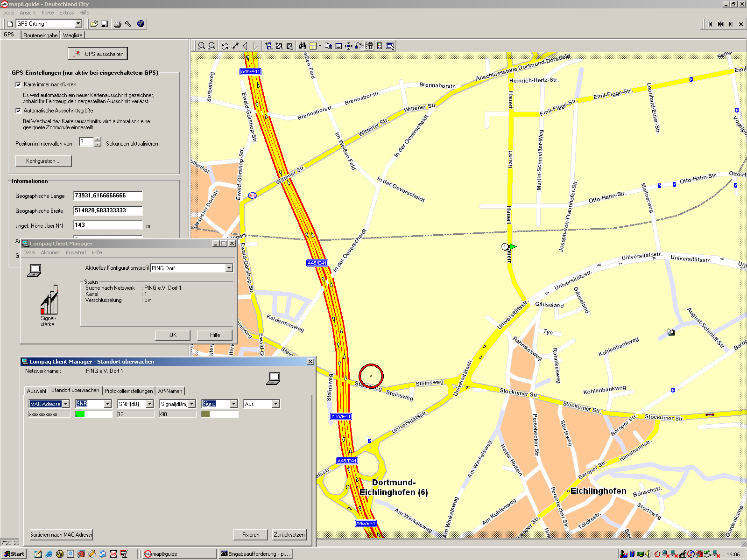Click the new document icon
747x560 pixels.
(x=10, y=24)
